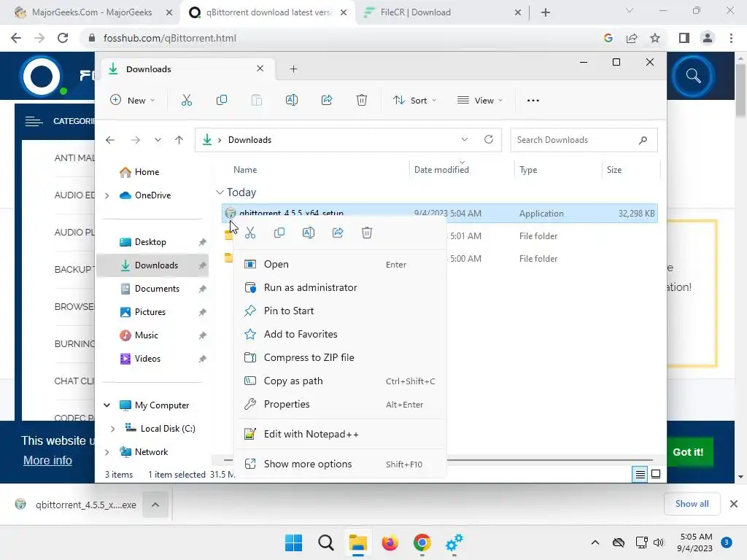Click the Share icon in Explorer toolbar
747x560 pixels.
[327, 100]
